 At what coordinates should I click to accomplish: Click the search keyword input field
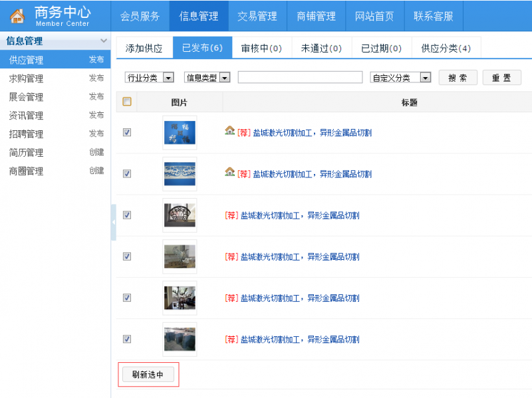299,77
